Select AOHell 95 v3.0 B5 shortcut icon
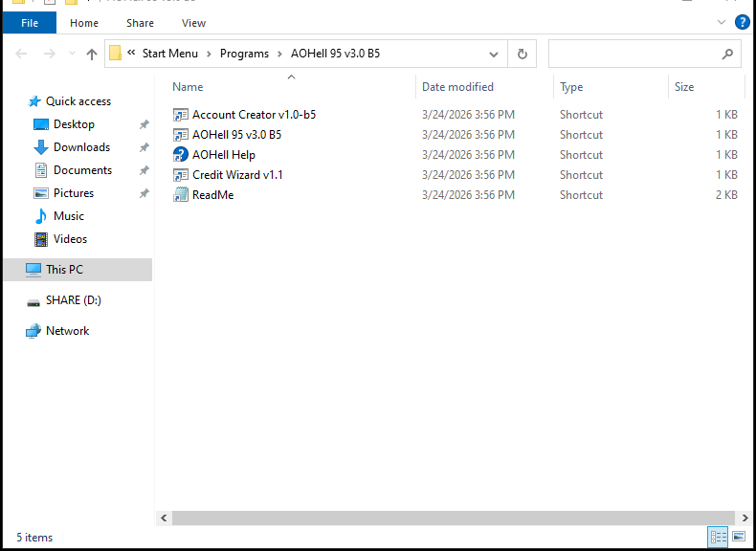 180,135
